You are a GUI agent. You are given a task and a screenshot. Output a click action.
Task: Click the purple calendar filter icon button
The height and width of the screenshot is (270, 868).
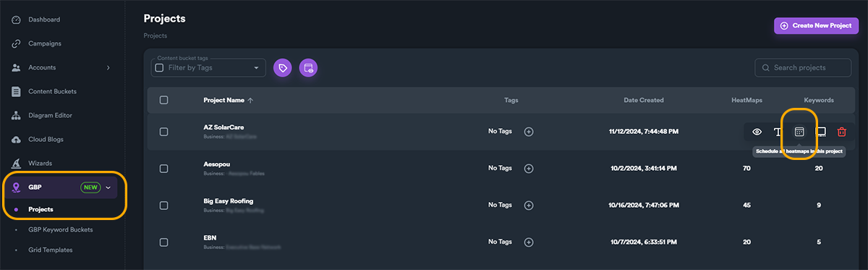[308, 68]
